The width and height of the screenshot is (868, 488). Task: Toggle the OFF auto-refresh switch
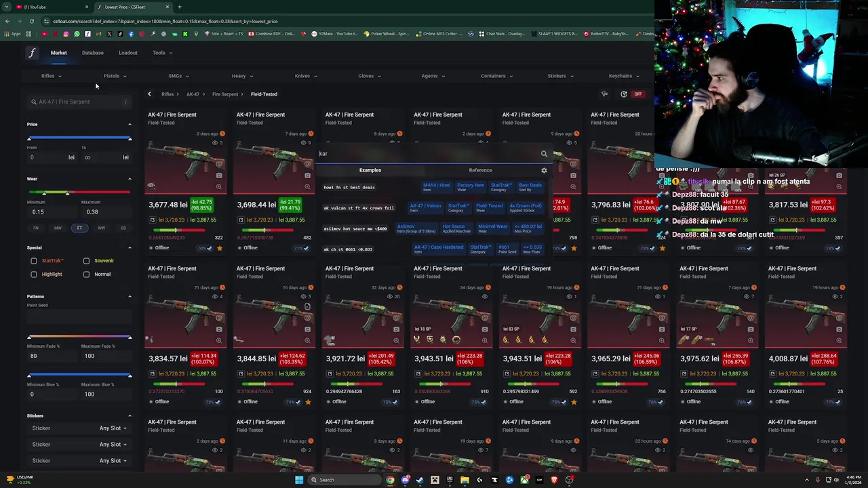pos(637,94)
